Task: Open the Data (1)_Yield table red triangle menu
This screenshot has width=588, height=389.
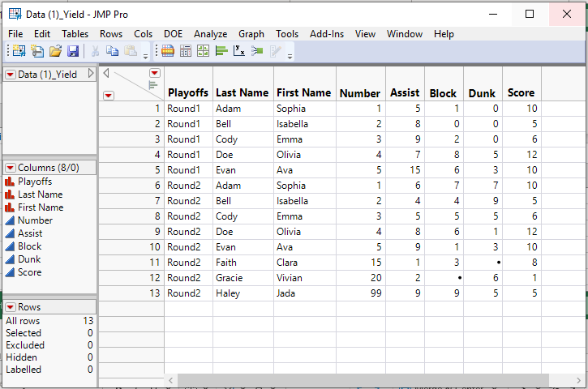Action: (x=11, y=74)
